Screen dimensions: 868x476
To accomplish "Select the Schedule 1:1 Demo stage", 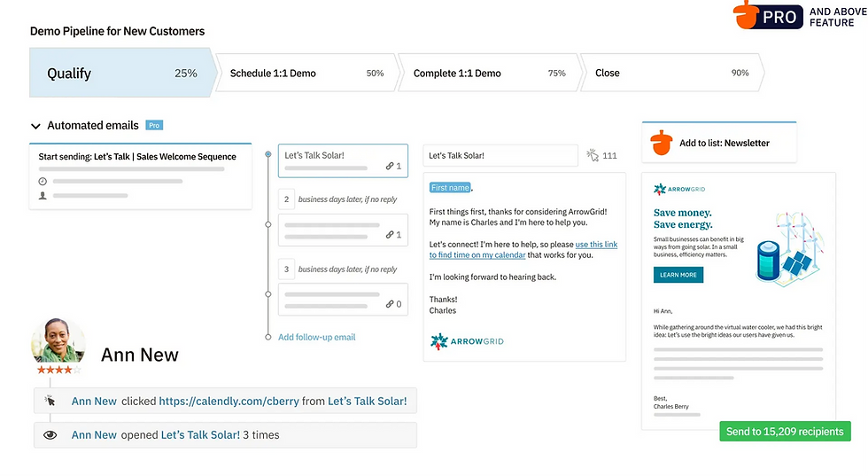I will tap(306, 74).
